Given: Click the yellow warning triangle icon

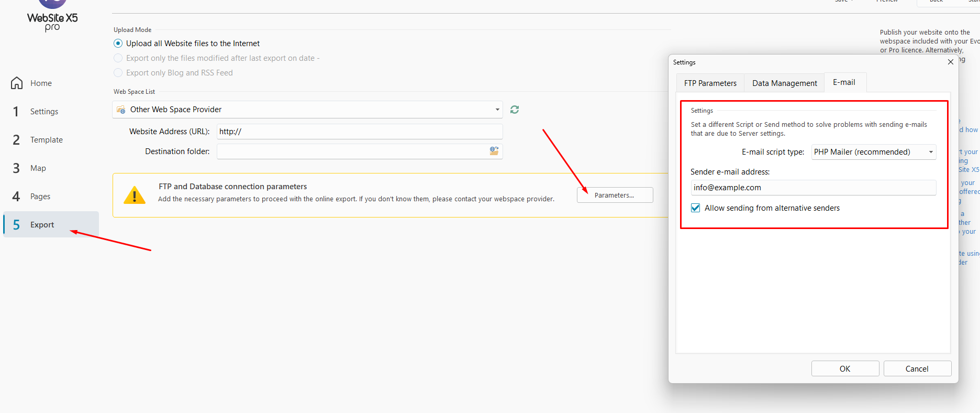Looking at the screenshot, I should [x=135, y=195].
